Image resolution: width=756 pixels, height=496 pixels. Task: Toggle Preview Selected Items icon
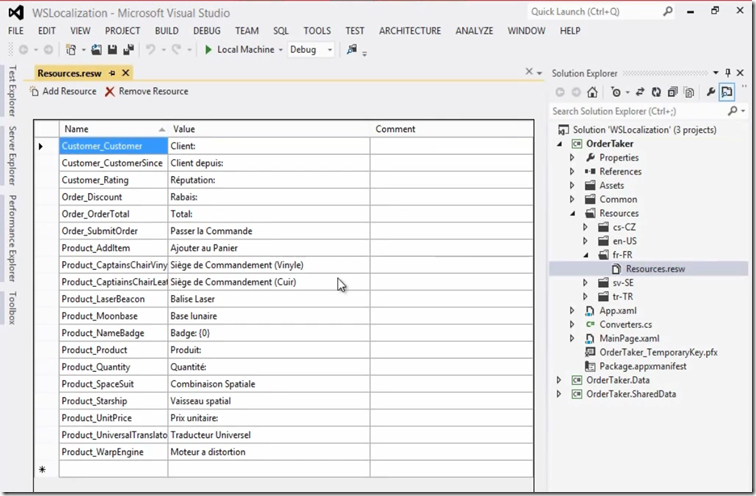pos(727,92)
